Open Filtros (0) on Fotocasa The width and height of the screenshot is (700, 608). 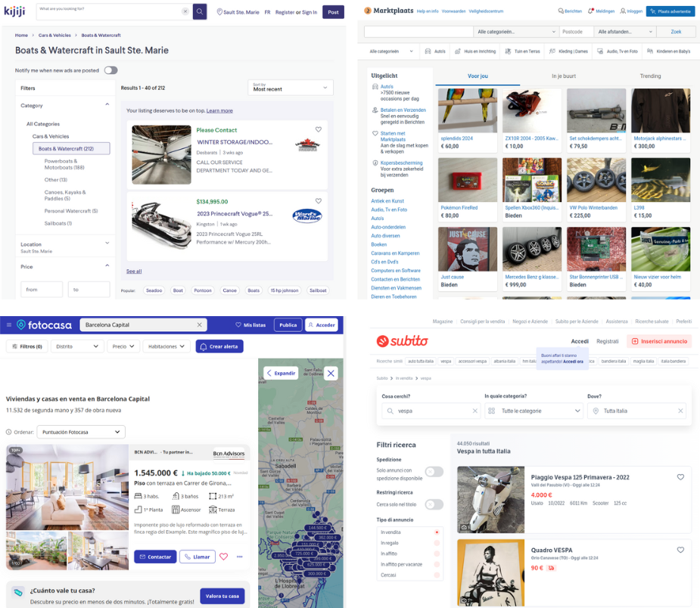pyautogui.click(x=26, y=346)
